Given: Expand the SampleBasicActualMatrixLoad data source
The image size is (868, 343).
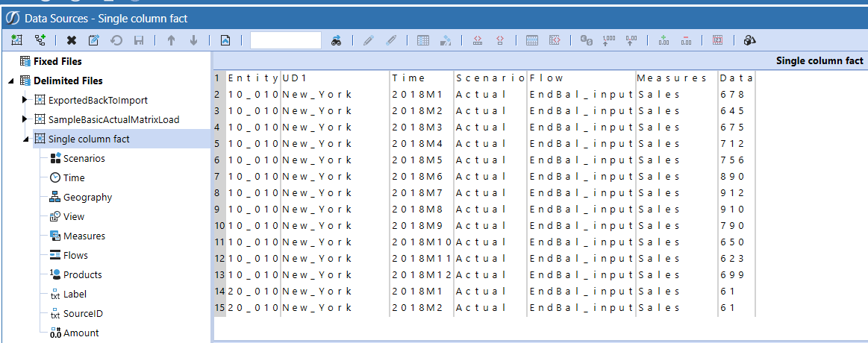Looking at the screenshot, I should [x=25, y=119].
